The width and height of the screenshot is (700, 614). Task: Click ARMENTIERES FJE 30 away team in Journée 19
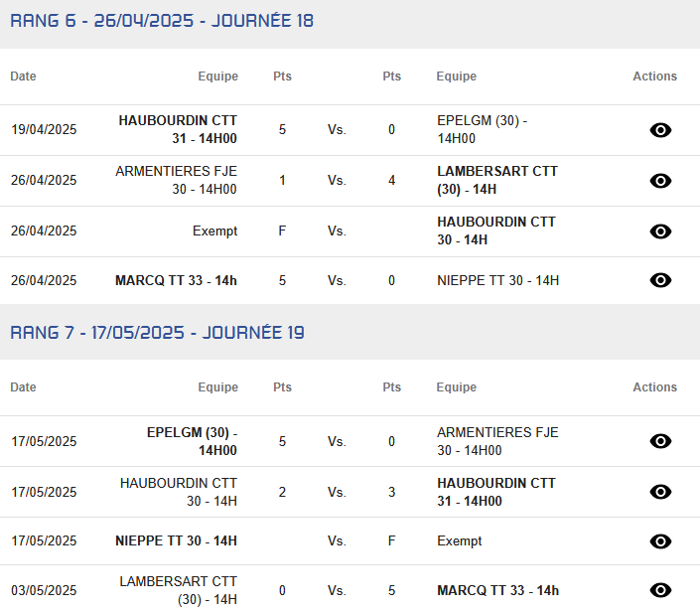pos(497,441)
